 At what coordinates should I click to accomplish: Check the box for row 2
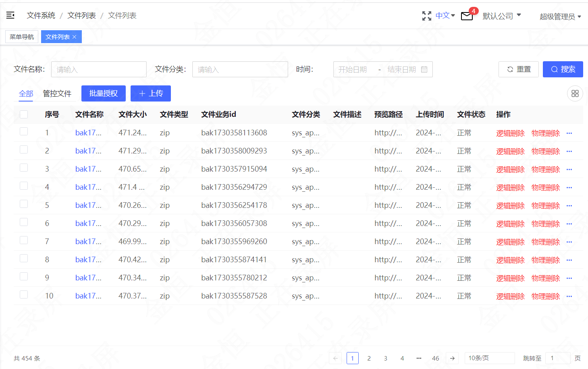coord(24,149)
